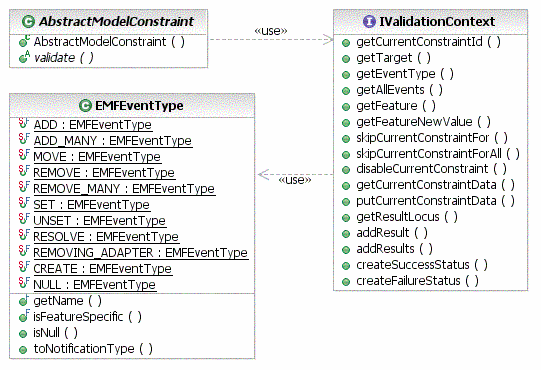
Task: Click the green dot beside createFailureStatus
Action: (x=346, y=282)
